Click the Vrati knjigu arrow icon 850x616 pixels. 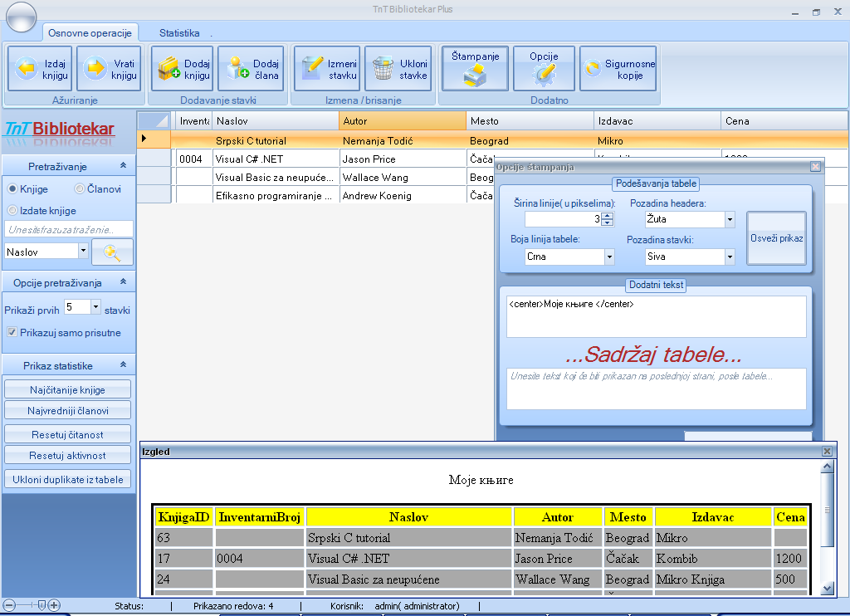point(96,69)
